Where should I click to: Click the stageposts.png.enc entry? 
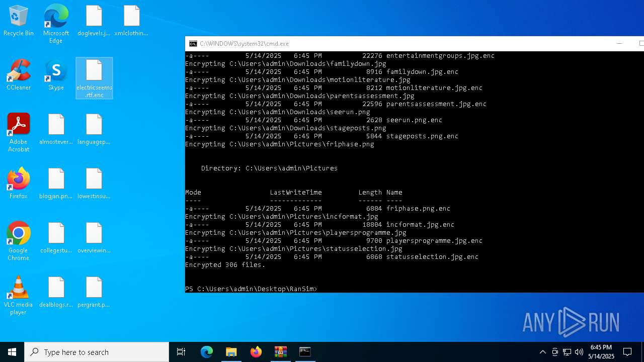(422, 136)
